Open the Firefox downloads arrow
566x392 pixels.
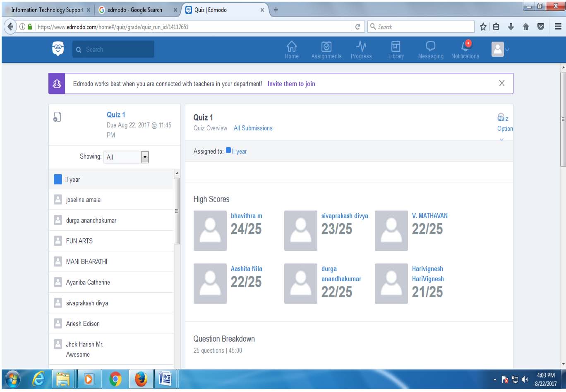click(x=511, y=27)
